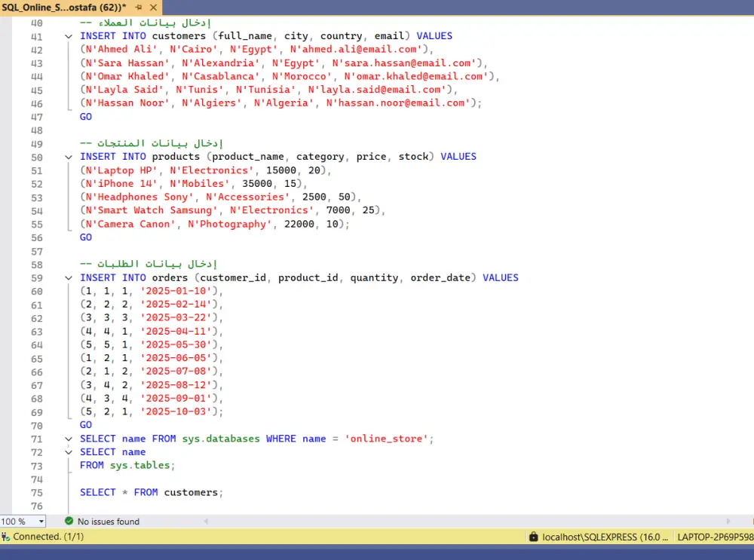Screen dimensions: 754x560
Task: Click the green check mark next to No issues found
Action: coord(69,521)
